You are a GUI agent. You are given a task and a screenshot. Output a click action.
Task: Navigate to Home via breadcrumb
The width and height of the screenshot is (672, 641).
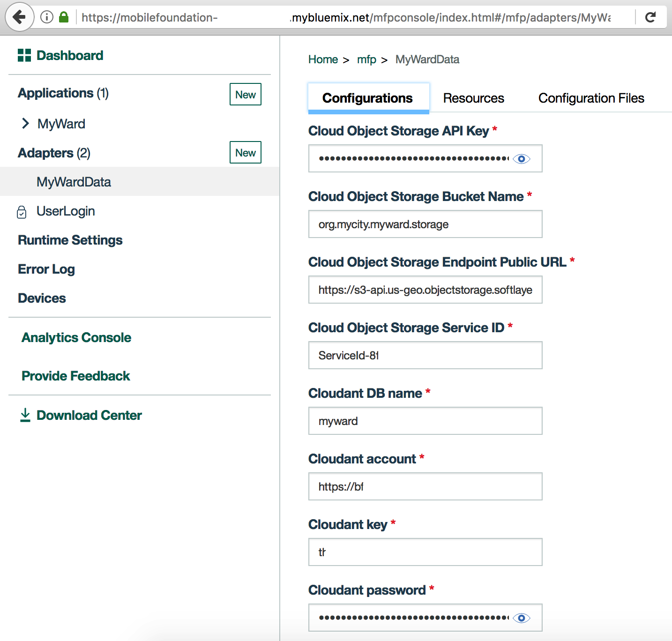point(323,60)
